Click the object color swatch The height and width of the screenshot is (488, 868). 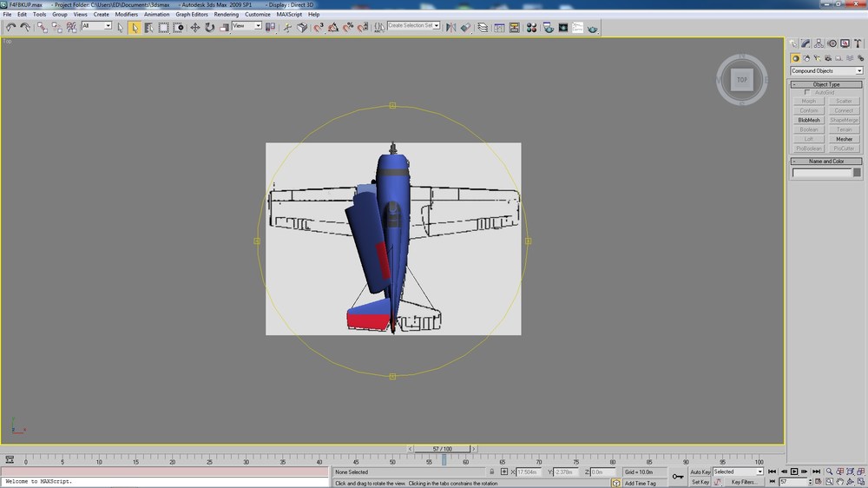(857, 173)
